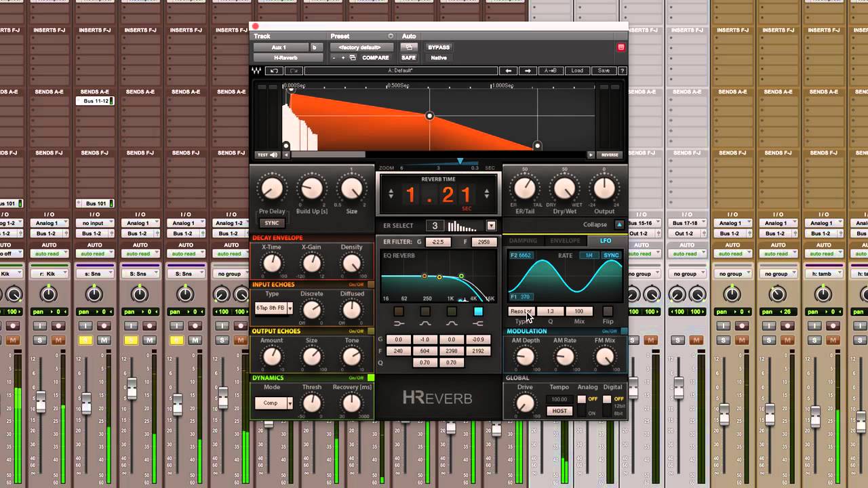Enable the first bell EQ band button
Image resolution: width=868 pixels, height=488 pixels.
(x=425, y=311)
